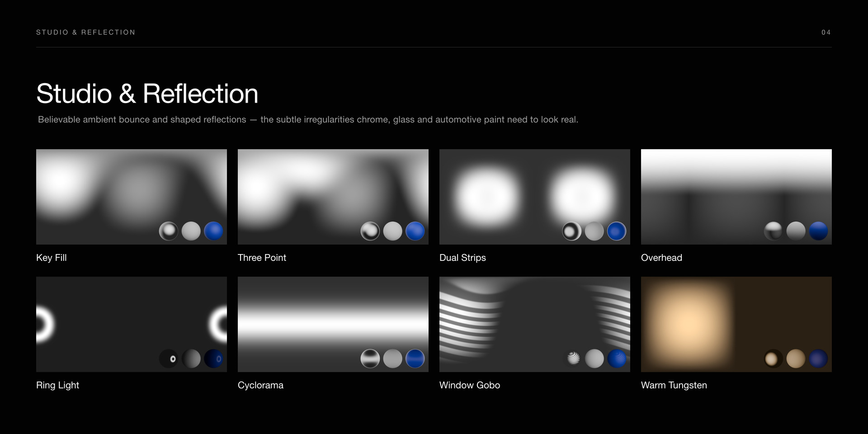Screen dimensions: 868x434
Task: Select the blue paint sphere on Dual Strips
Action: (617, 231)
